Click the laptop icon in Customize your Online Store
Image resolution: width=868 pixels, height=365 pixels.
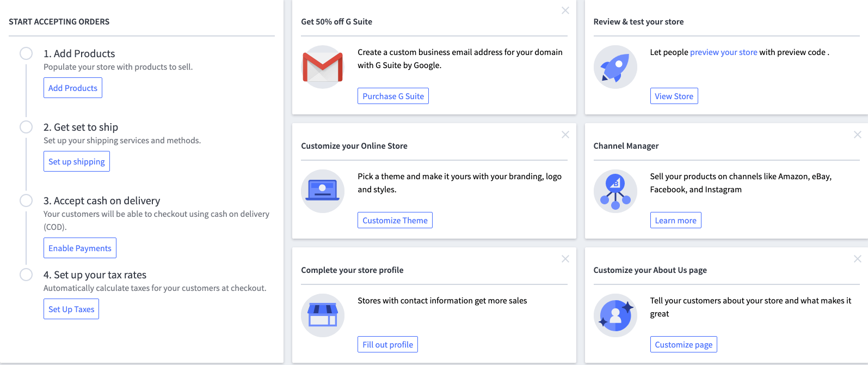(x=323, y=191)
